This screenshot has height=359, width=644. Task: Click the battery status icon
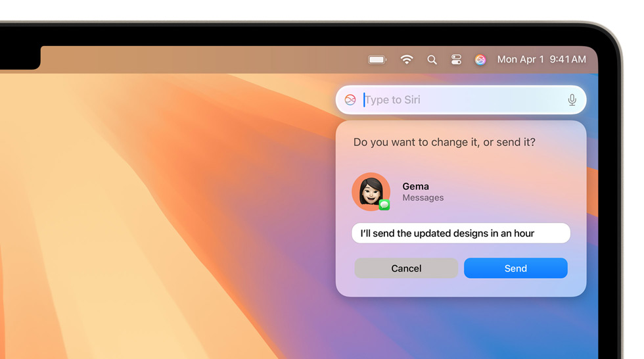tap(377, 60)
